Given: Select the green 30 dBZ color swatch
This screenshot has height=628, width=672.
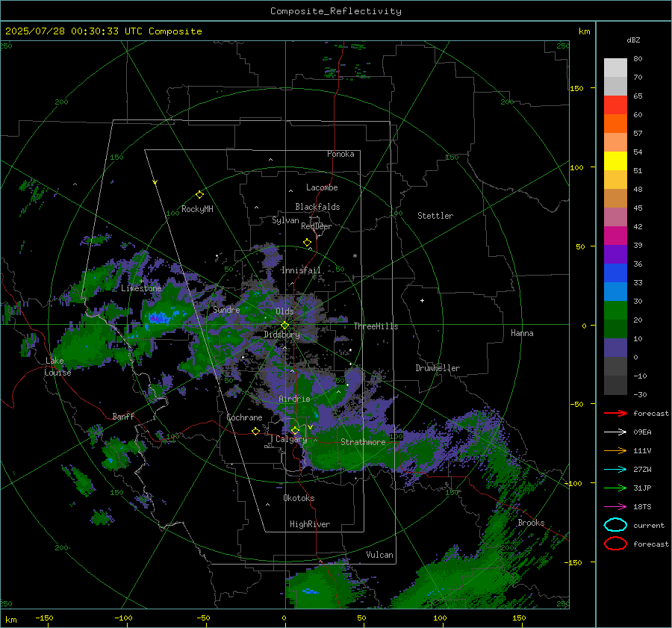Looking at the screenshot, I should click(x=615, y=310).
